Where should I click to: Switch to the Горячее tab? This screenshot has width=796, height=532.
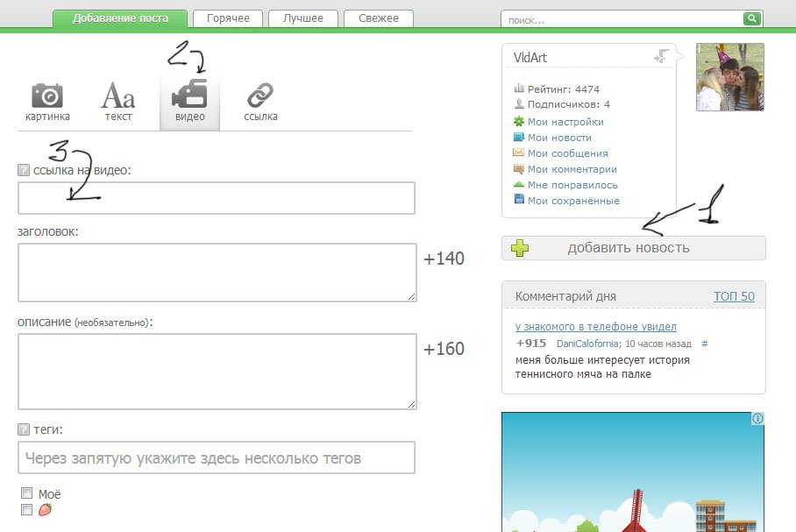pyautogui.click(x=228, y=18)
